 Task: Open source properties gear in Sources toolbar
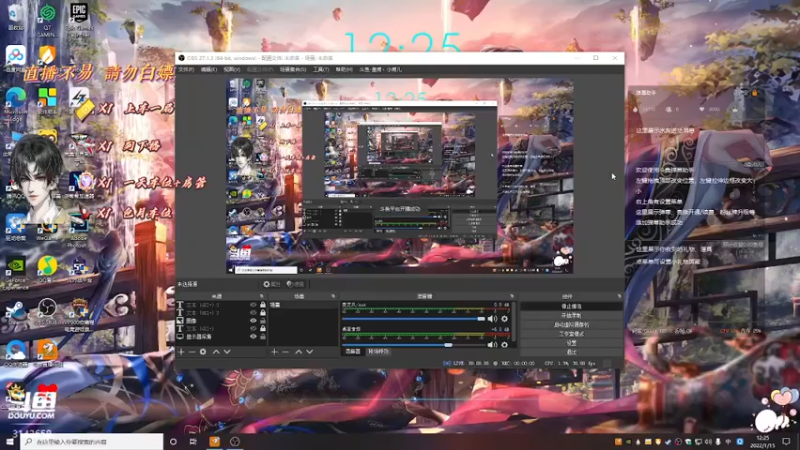(x=203, y=352)
